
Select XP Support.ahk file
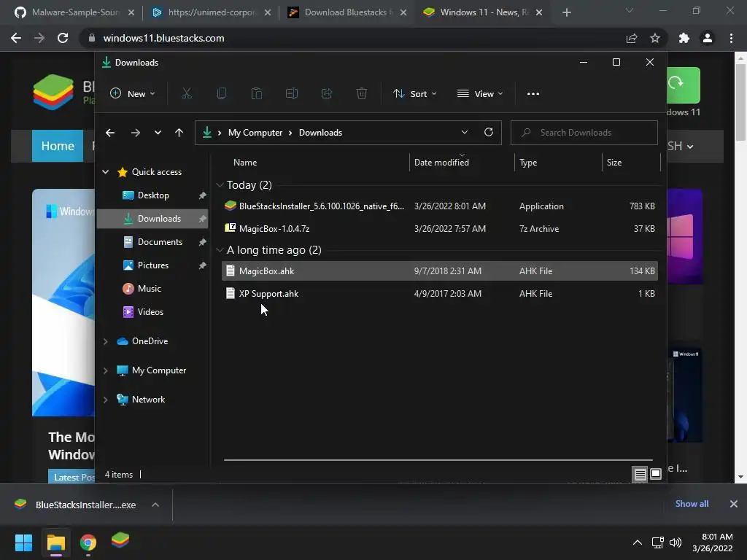click(x=440, y=294)
